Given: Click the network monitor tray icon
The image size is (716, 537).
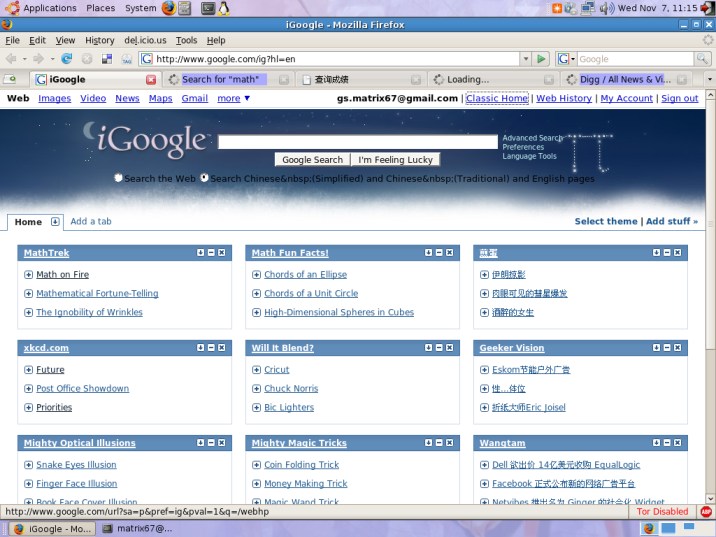Looking at the screenshot, I should pos(588,8).
